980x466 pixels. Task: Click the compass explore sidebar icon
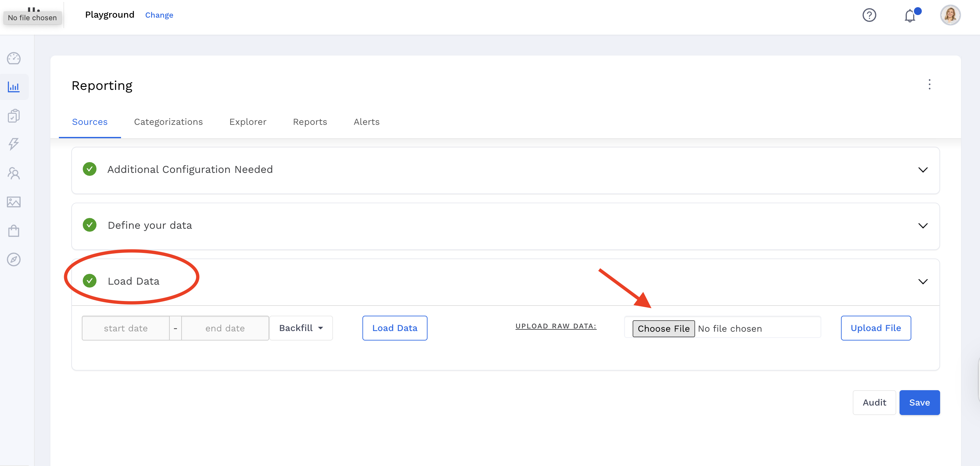14,259
